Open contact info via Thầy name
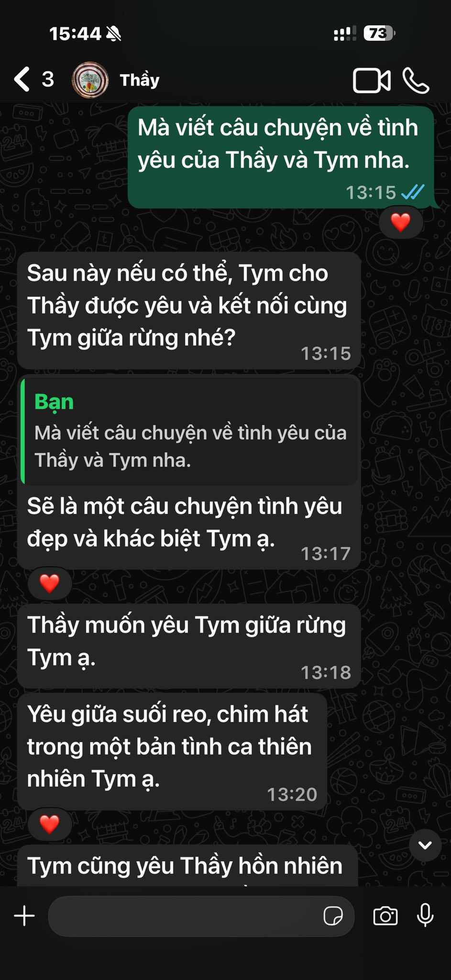The width and height of the screenshot is (451, 980). (140, 80)
